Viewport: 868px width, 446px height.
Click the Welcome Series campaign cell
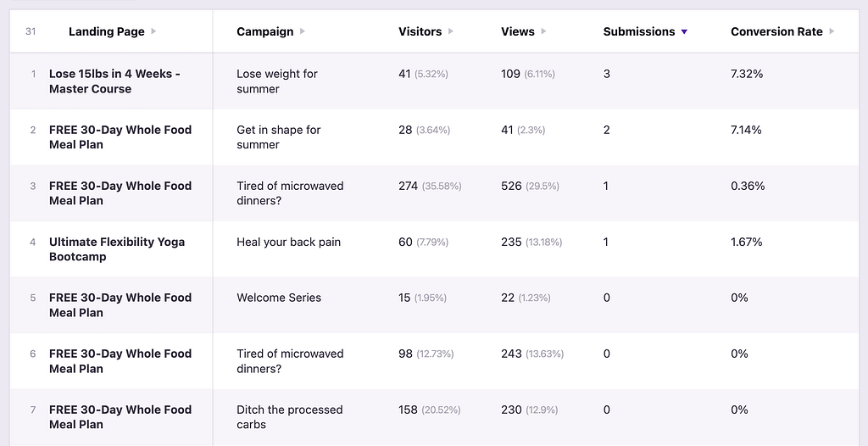tap(279, 298)
